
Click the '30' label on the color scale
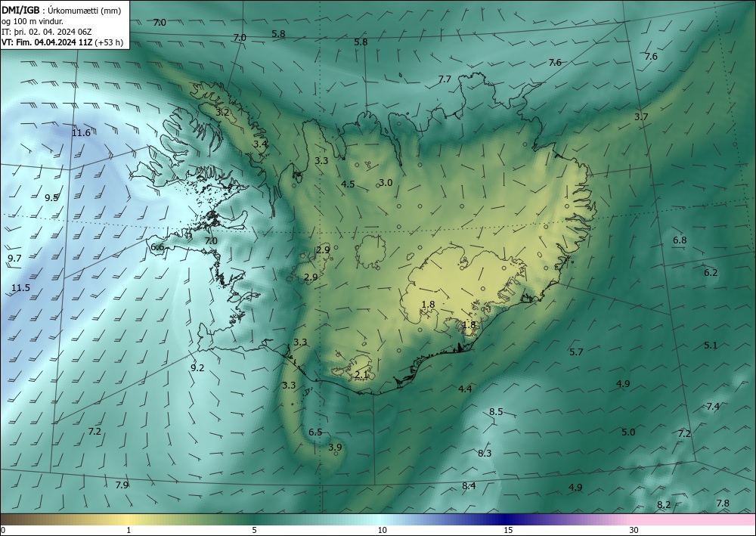(x=634, y=531)
